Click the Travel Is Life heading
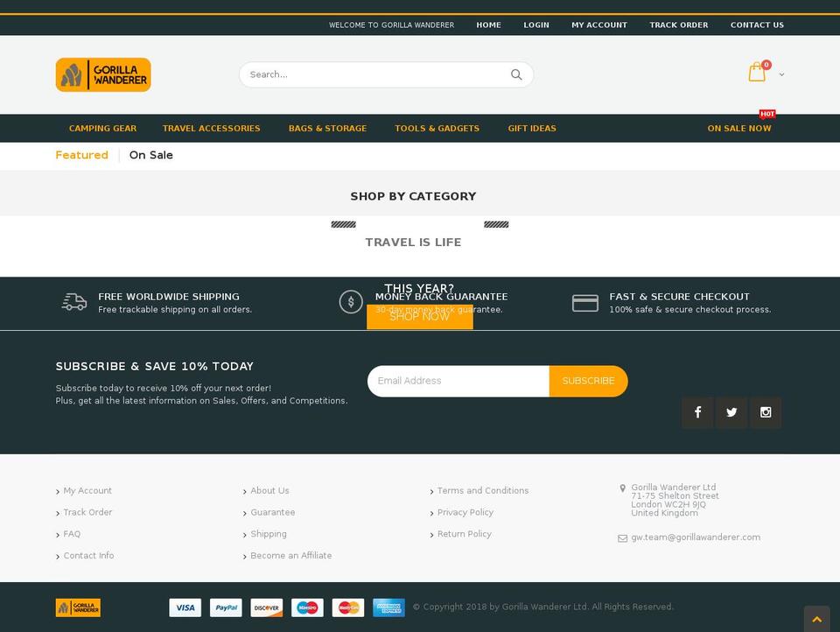The width and height of the screenshot is (840, 632). 413,242
